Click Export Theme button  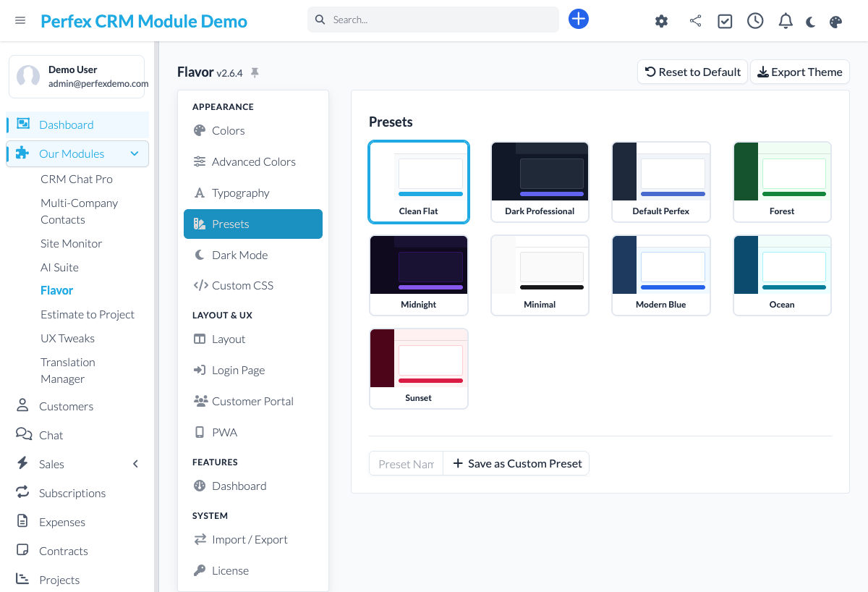coord(799,72)
